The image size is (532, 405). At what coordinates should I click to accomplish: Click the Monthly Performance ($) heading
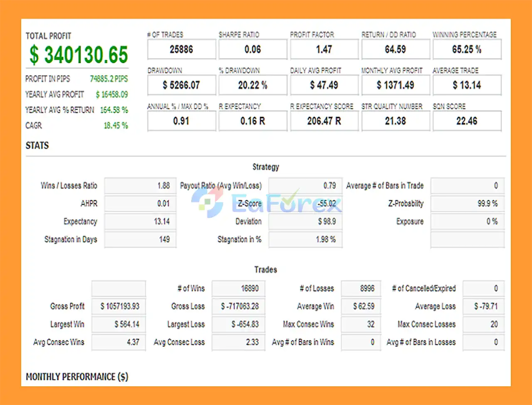[x=77, y=377]
